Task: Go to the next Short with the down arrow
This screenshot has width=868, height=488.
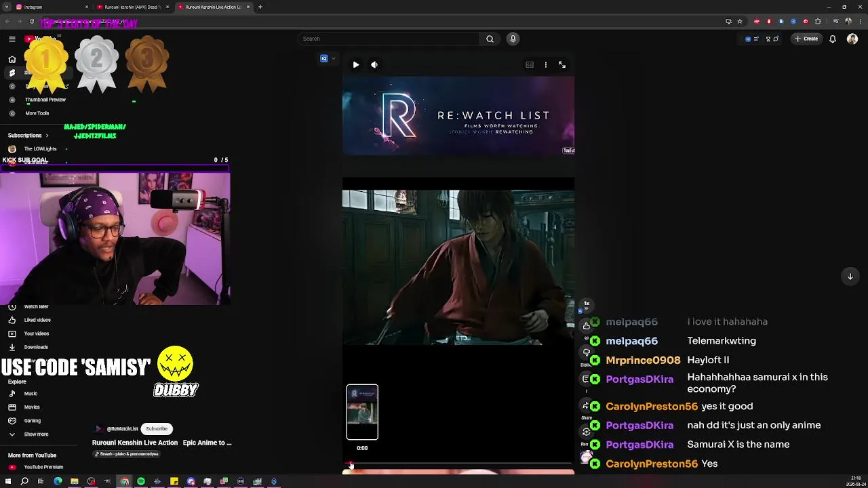Action: [x=850, y=276]
